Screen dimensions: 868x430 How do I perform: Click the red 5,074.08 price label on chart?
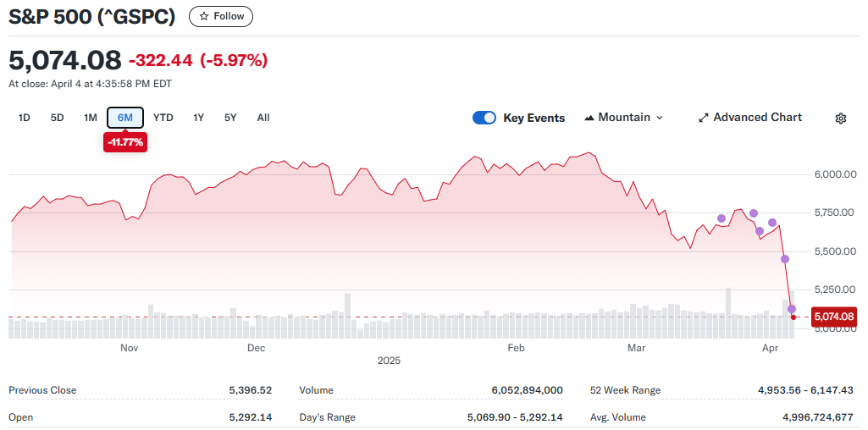(x=834, y=317)
